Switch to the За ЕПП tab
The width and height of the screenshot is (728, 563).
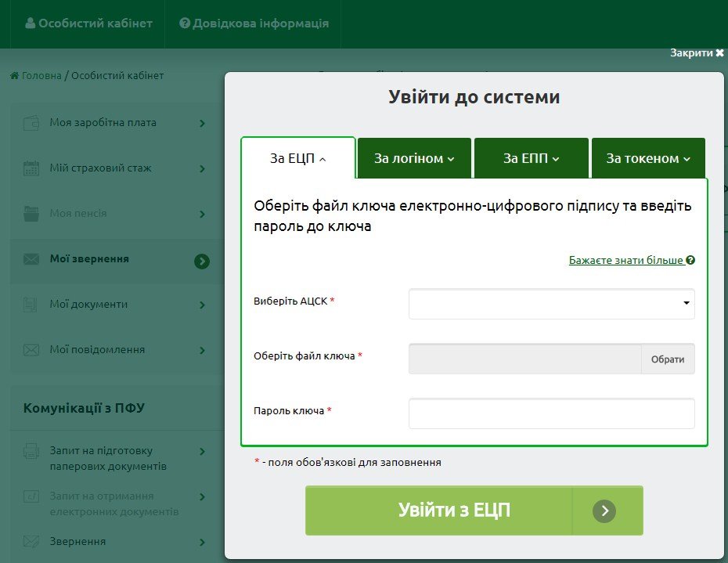(531, 158)
